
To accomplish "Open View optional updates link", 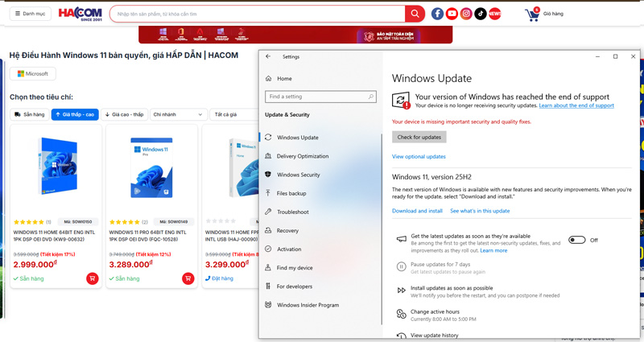I will (x=419, y=156).
